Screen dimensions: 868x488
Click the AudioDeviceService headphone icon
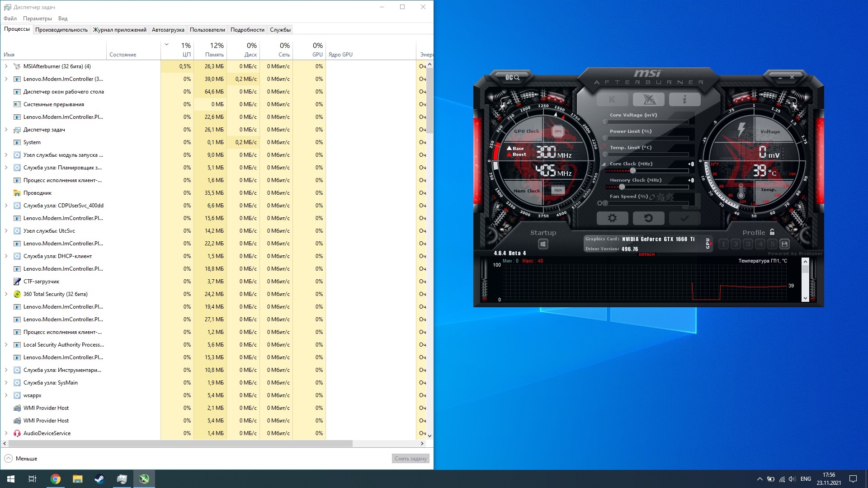[x=17, y=433]
